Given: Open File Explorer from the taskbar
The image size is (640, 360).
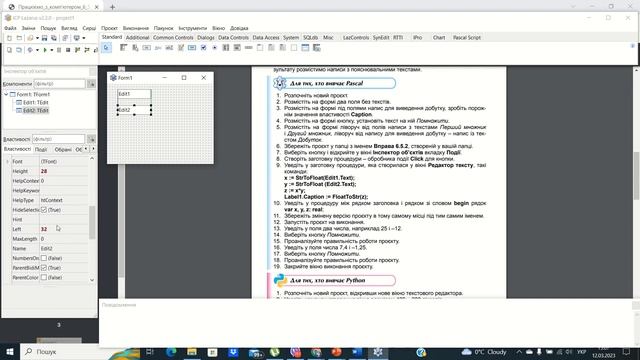Looking at the screenshot, I should tap(192, 351).
